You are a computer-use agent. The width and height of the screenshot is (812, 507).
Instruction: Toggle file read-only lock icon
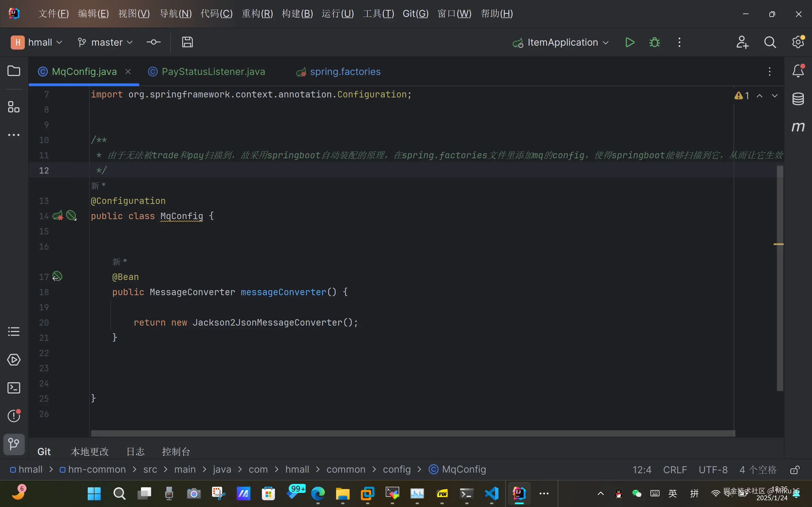795,470
